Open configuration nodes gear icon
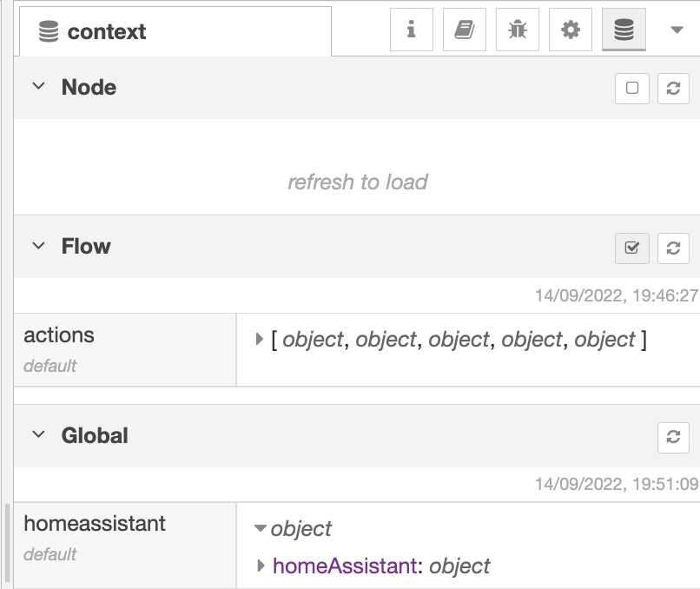Viewport: 700px width, 589px height. click(x=571, y=30)
